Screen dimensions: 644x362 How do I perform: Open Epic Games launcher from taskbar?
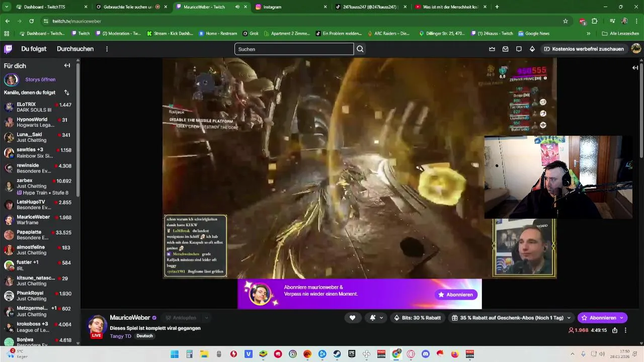pyautogui.click(x=352, y=354)
